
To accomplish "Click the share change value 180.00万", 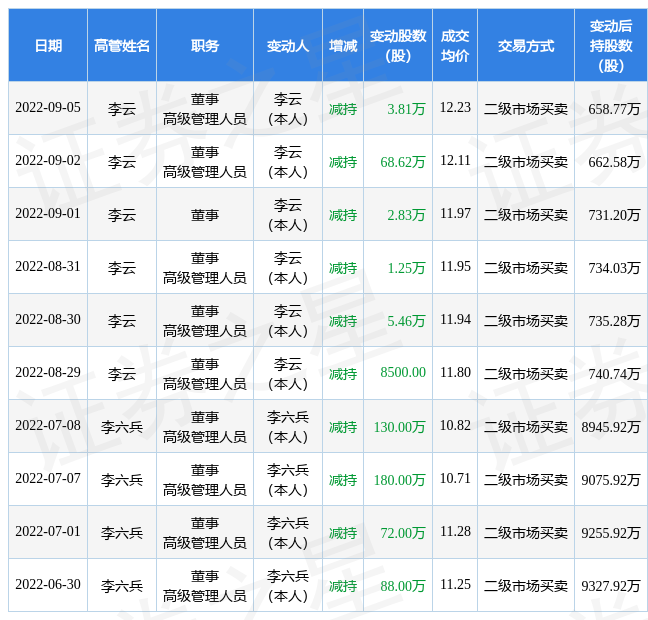I will tap(400, 480).
